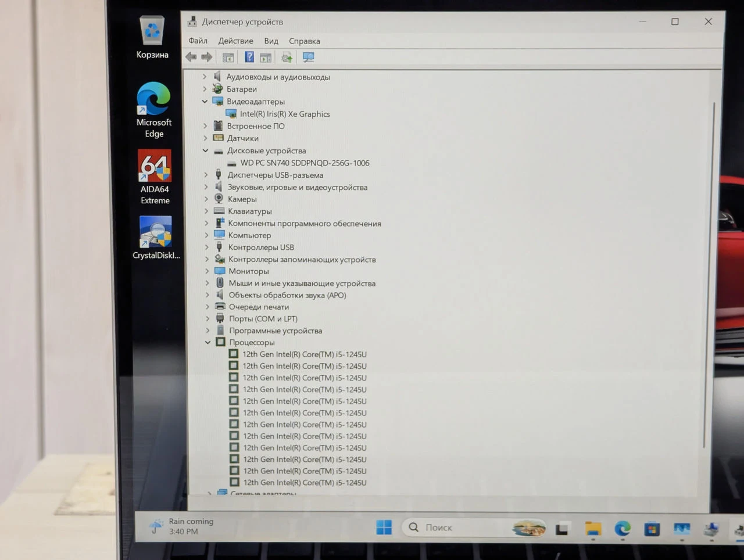The height and width of the screenshot is (560, 744).
Task: Expand the Клавиатуры node
Action: (x=206, y=211)
